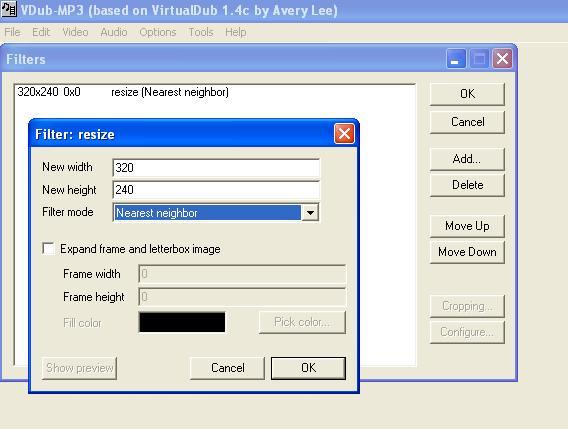The height and width of the screenshot is (429, 568).
Task: Click the black Fill color swatch
Action: tap(182, 322)
